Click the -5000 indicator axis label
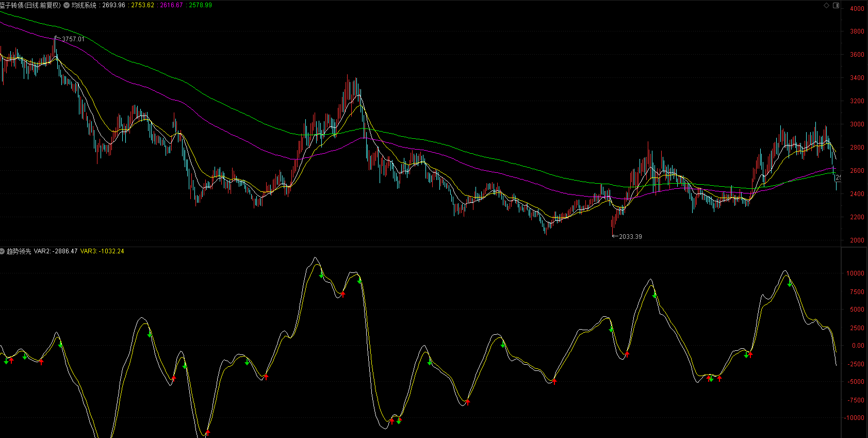 pyautogui.click(x=856, y=382)
